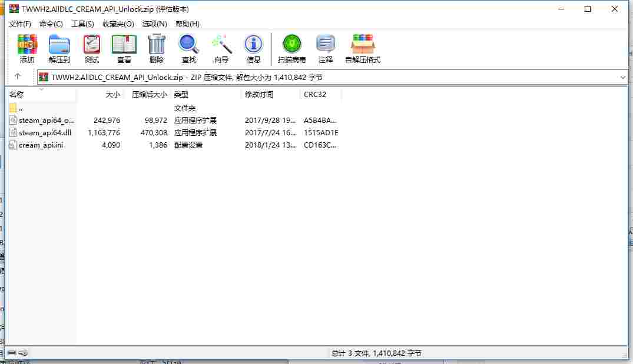Select the steam_api64.dll file name
This screenshot has height=364, width=633.
coord(45,133)
